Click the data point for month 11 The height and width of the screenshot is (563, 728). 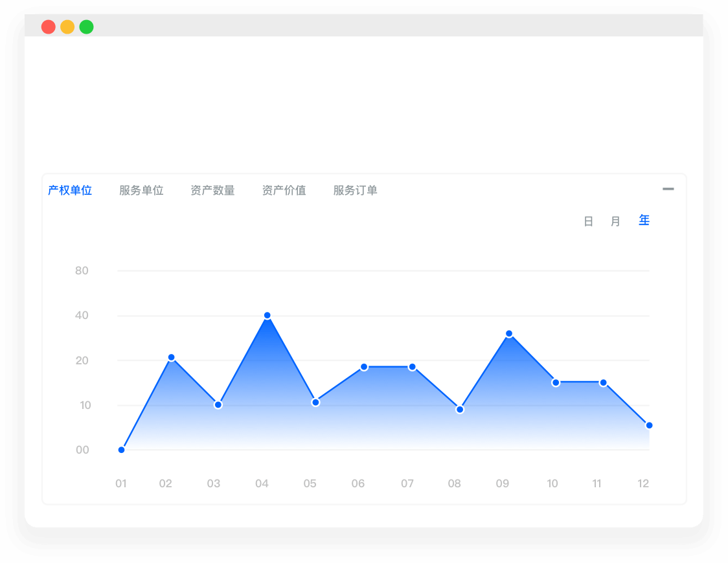point(603,382)
